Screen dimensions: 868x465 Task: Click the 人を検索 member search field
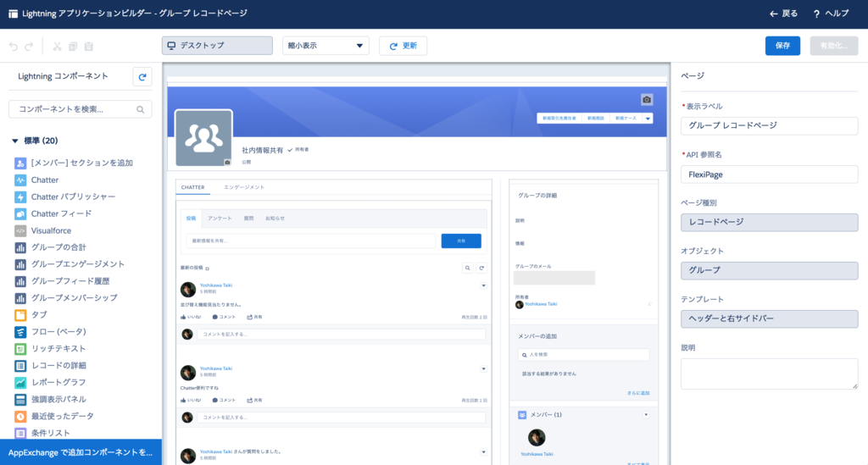(583, 355)
